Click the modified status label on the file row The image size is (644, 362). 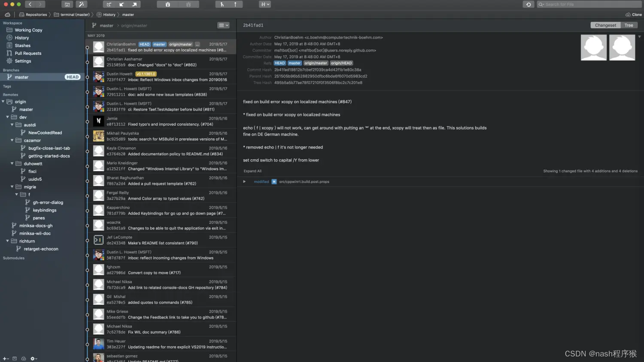click(261, 182)
